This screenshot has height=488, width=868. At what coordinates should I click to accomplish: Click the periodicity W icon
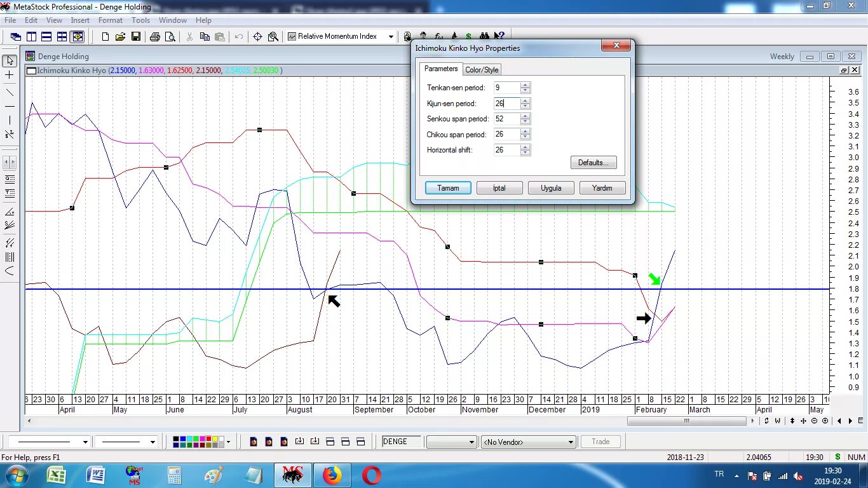pos(777,421)
